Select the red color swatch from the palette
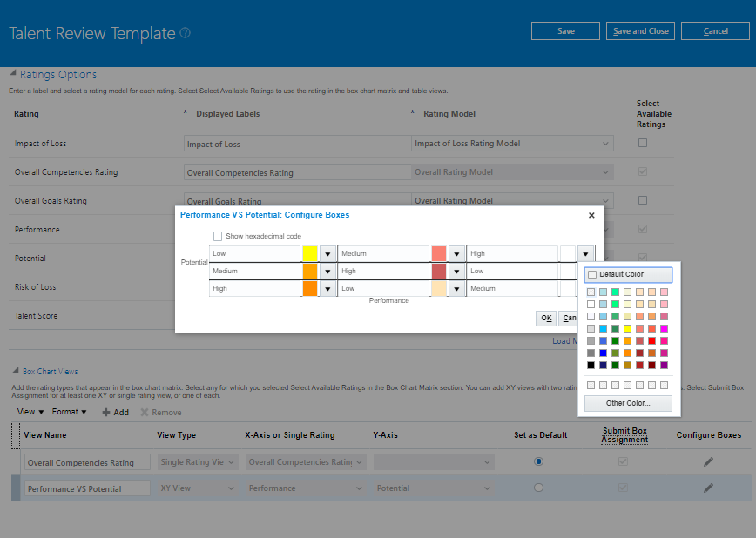The height and width of the screenshot is (538, 756). coord(653,340)
